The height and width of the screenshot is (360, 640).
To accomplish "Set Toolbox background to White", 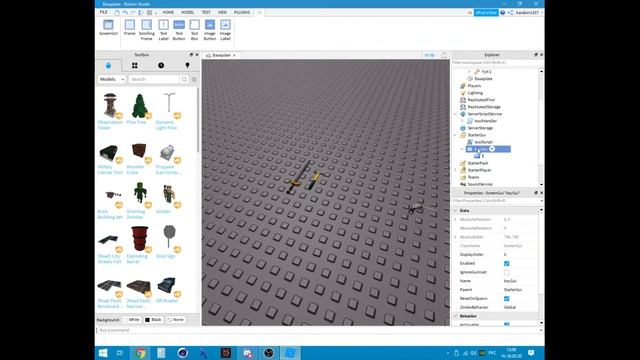I will tap(131, 320).
